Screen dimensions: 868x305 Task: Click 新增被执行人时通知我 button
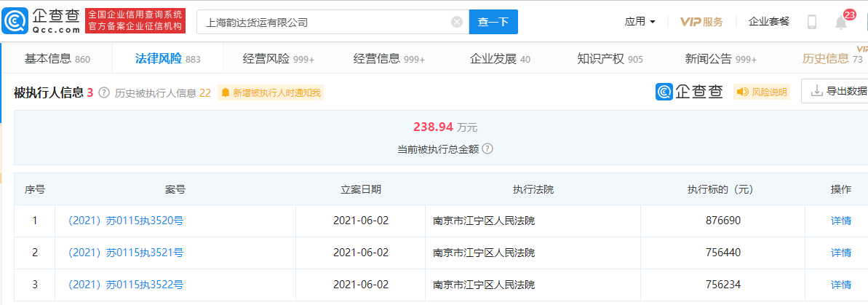click(x=271, y=92)
